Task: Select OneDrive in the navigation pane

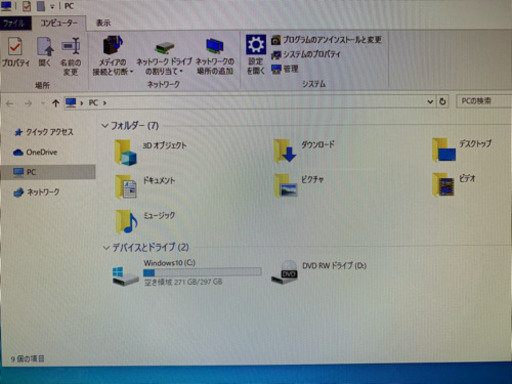Action: pos(35,152)
